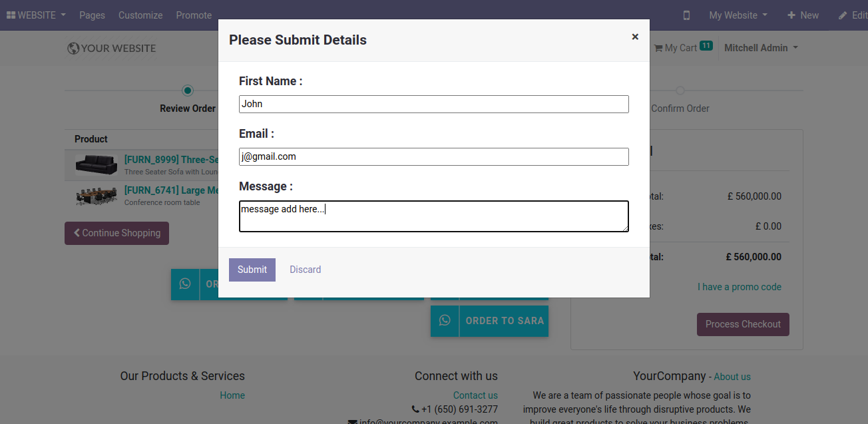This screenshot has height=424, width=868.
Task: Click the shopping cart icon
Action: click(658, 48)
